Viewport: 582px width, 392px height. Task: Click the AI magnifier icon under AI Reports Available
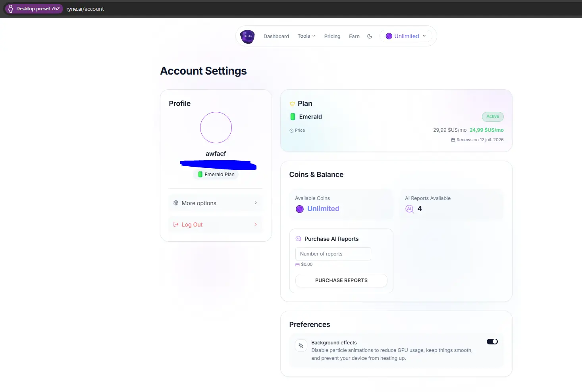(409, 209)
